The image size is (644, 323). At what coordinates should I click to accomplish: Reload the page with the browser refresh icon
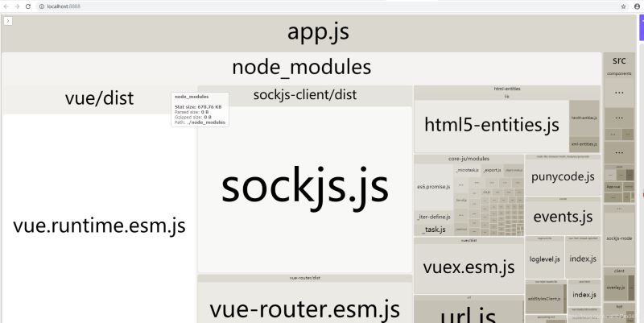click(x=28, y=6)
